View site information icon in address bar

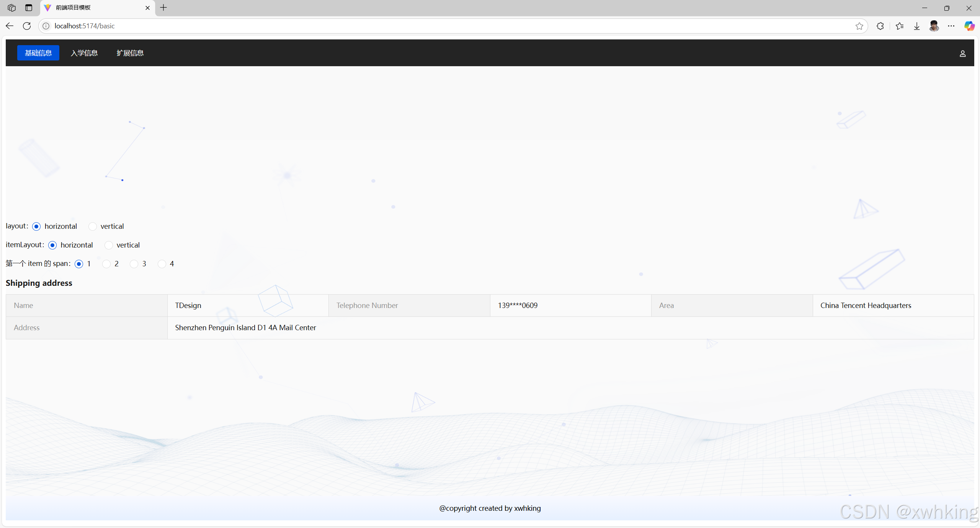tap(46, 26)
